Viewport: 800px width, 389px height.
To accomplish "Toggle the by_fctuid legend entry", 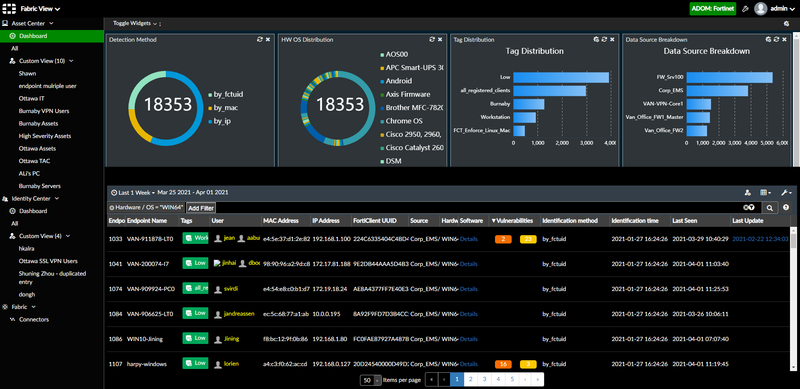I will click(x=226, y=94).
